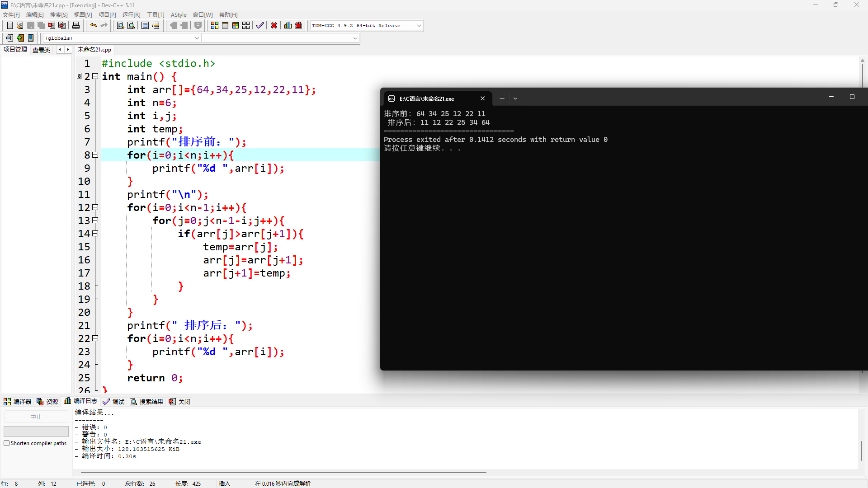Screen dimensions: 868x488
Task: Click the red X abort icon
Action: pyautogui.click(x=274, y=25)
